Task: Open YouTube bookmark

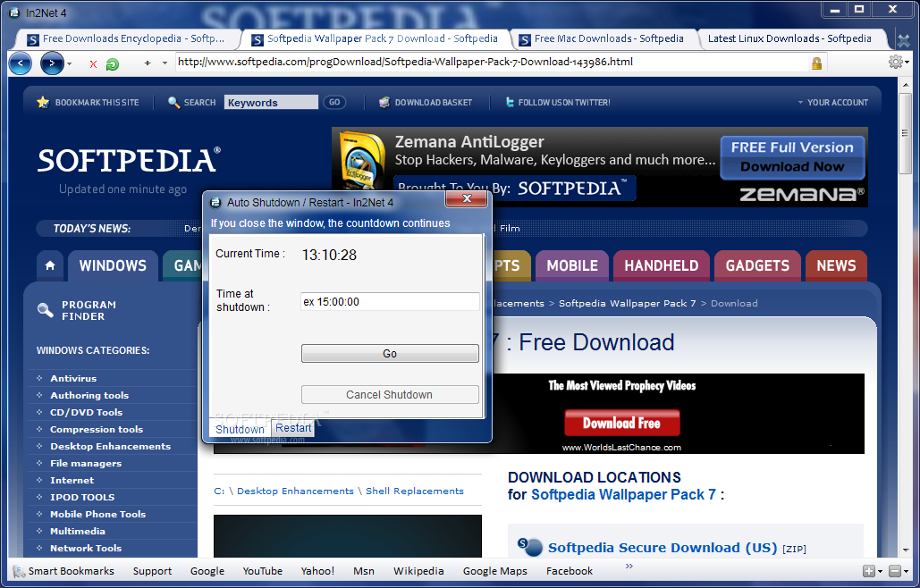Action: click(262, 571)
